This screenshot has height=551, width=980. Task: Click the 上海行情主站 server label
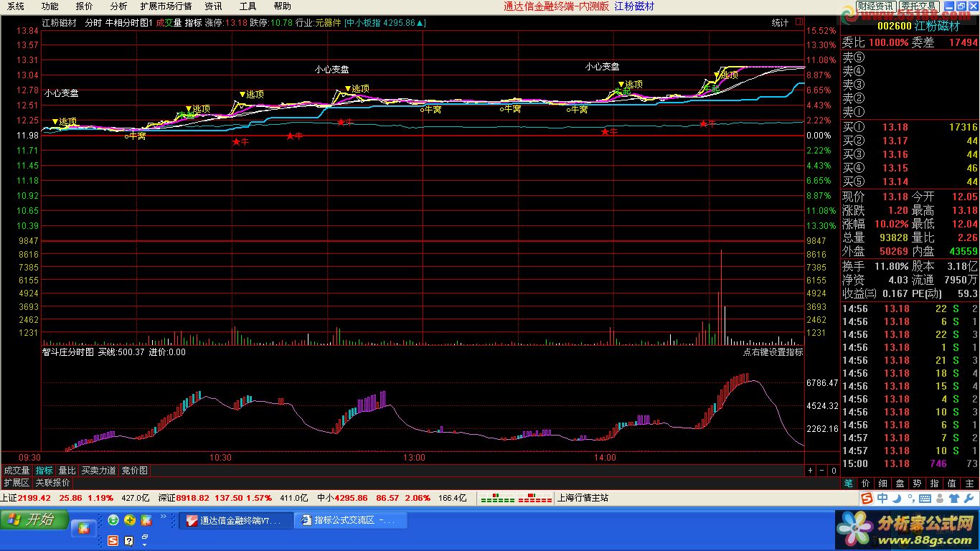click(583, 498)
